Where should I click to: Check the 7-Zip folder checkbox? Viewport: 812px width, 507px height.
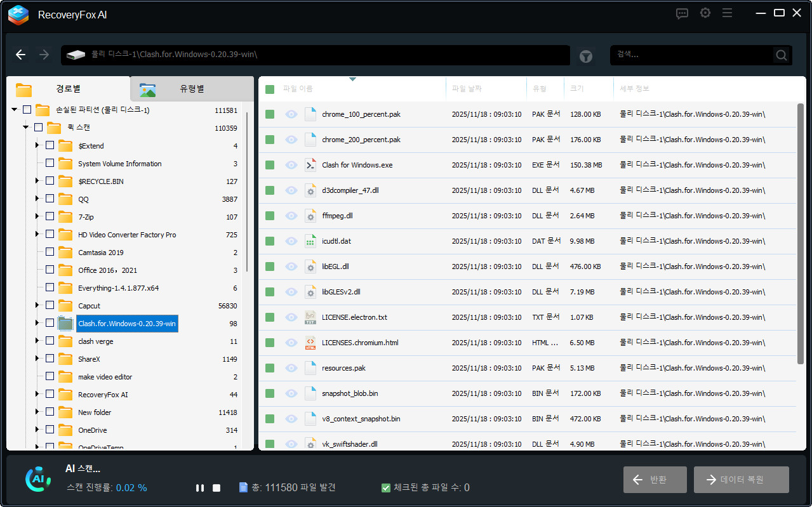[x=50, y=216]
